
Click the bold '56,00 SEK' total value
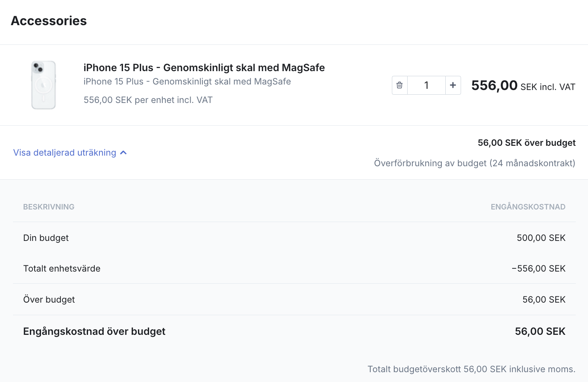pyautogui.click(x=540, y=331)
